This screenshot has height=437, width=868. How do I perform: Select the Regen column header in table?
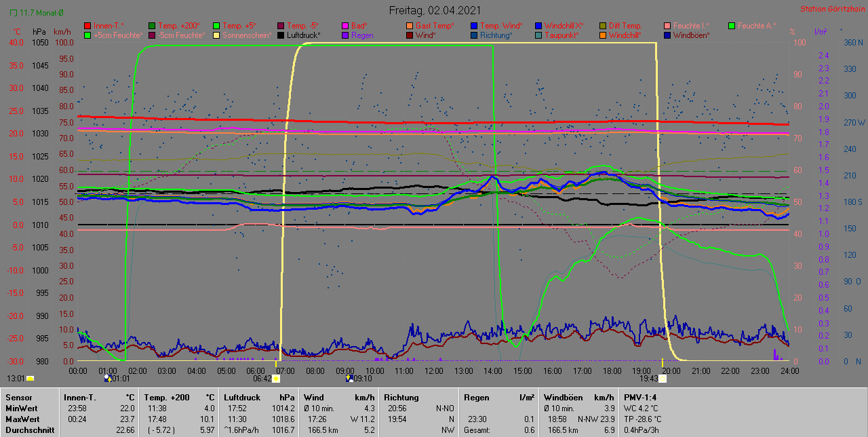point(476,397)
